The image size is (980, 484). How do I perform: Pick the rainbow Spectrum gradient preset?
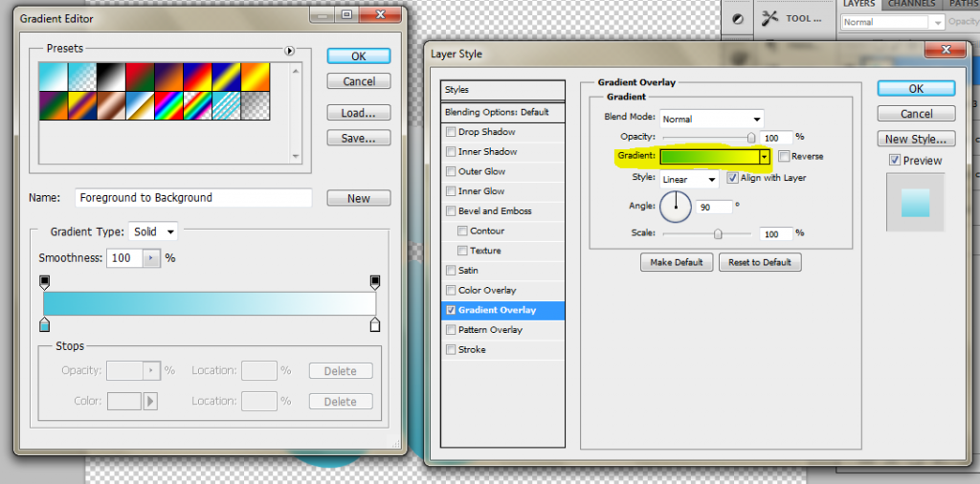click(169, 105)
